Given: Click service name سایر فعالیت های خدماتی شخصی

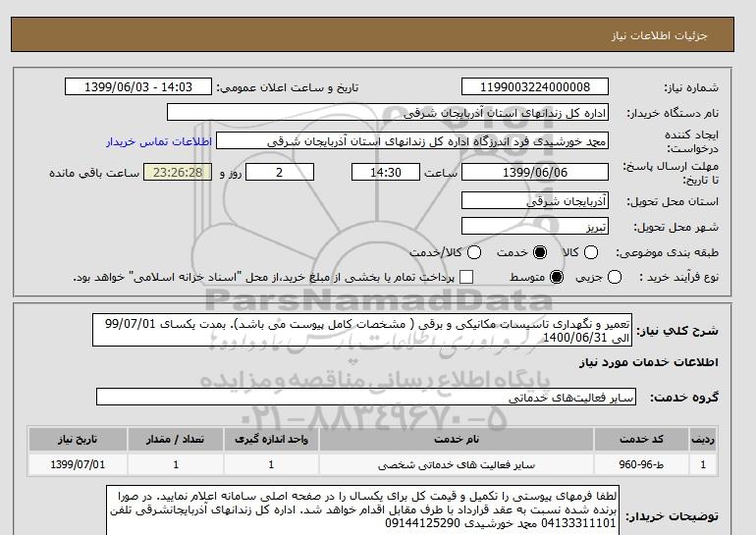Looking at the screenshot, I should (x=457, y=464).
